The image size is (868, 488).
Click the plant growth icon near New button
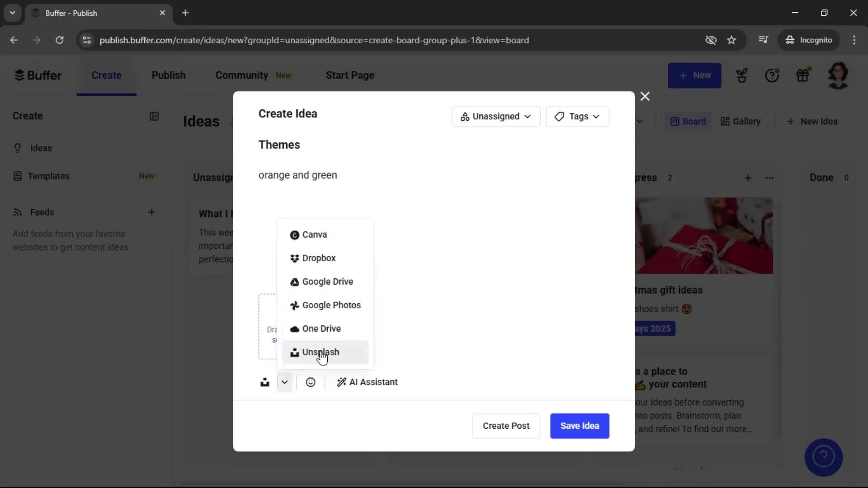point(742,75)
